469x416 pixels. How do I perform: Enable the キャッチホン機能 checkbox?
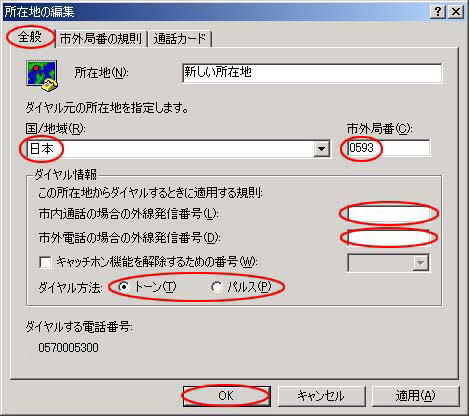coord(45,262)
